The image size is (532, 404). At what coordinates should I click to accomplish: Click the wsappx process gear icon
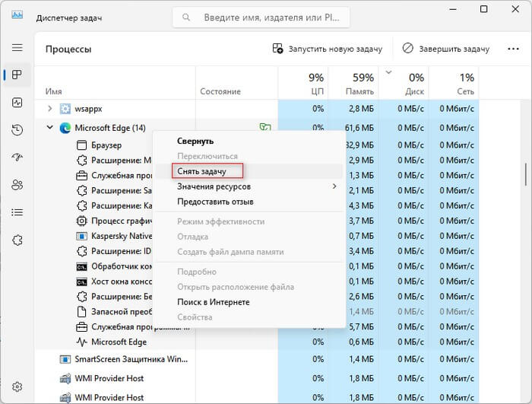tap(65, 109)
